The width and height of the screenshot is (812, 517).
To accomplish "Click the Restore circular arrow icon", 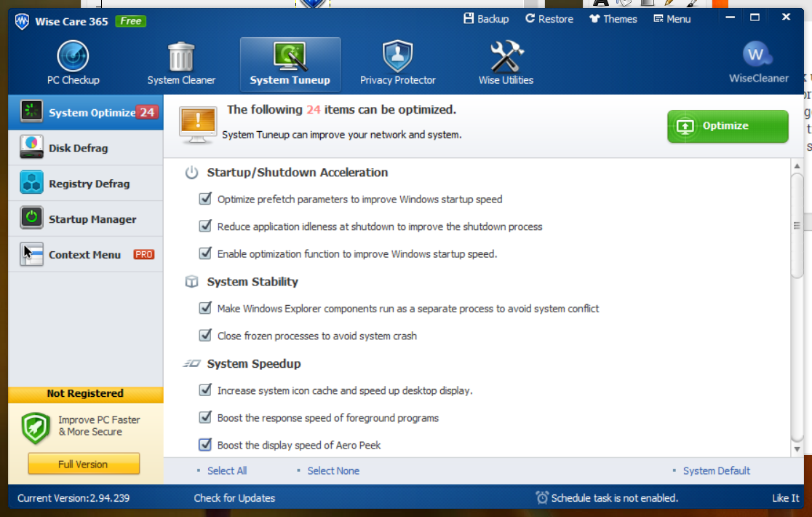I will coord(530,19).
